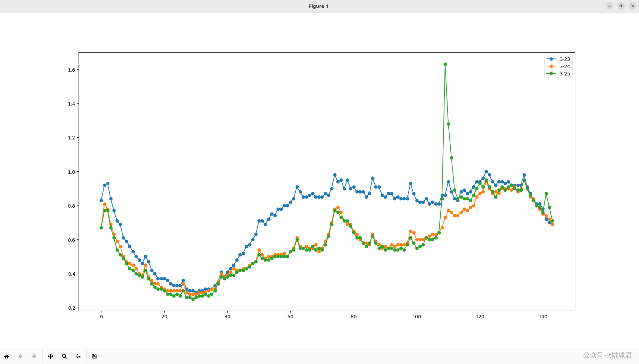Click the "3-25" legend label
The image size is (639, 364).
tap(565, 74)
